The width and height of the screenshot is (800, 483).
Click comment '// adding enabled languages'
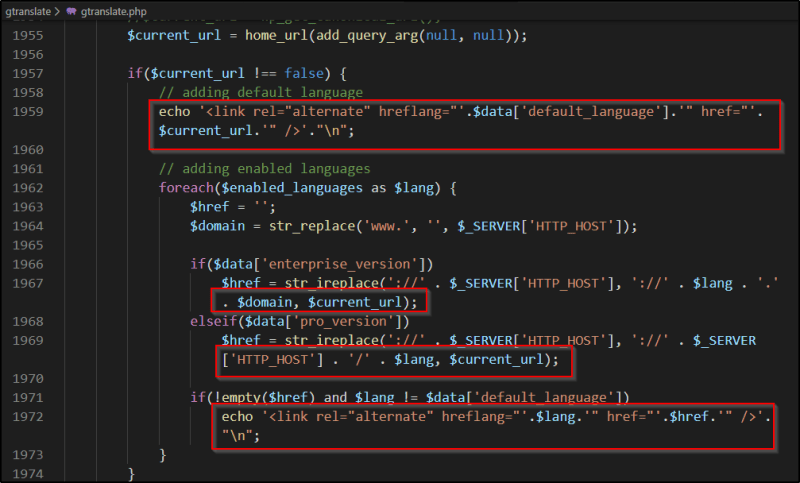(264, 169)
